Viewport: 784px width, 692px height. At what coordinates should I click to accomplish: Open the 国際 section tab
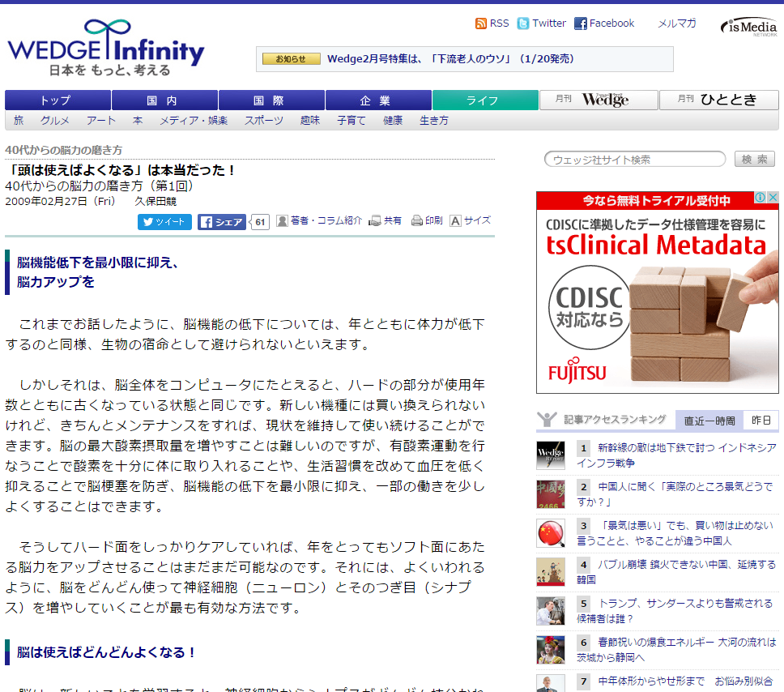pyautogui.click(x=271, y=99)
